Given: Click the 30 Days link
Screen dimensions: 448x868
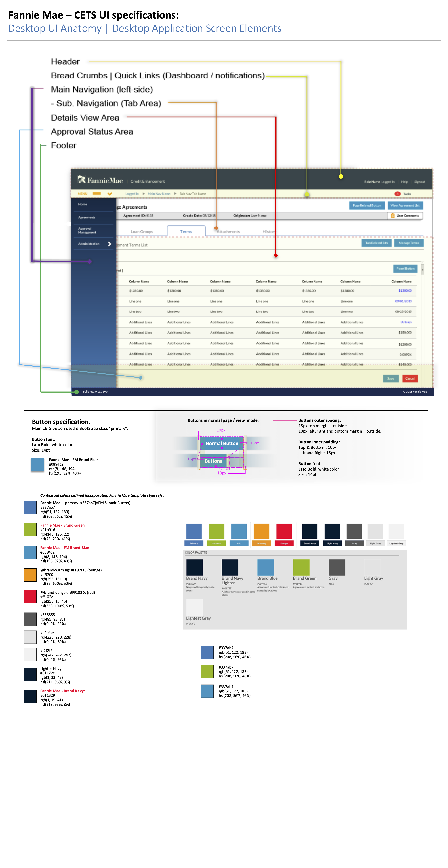Looking at the screenshot, I should coord(406,322).
